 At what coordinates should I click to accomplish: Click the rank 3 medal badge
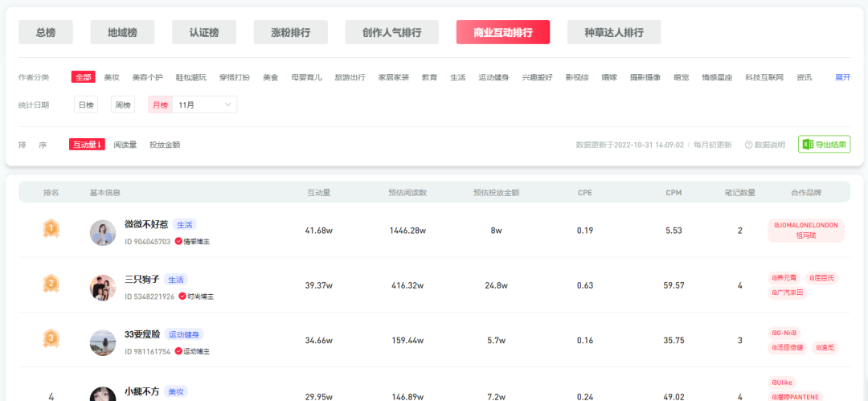tap(51, 338)
